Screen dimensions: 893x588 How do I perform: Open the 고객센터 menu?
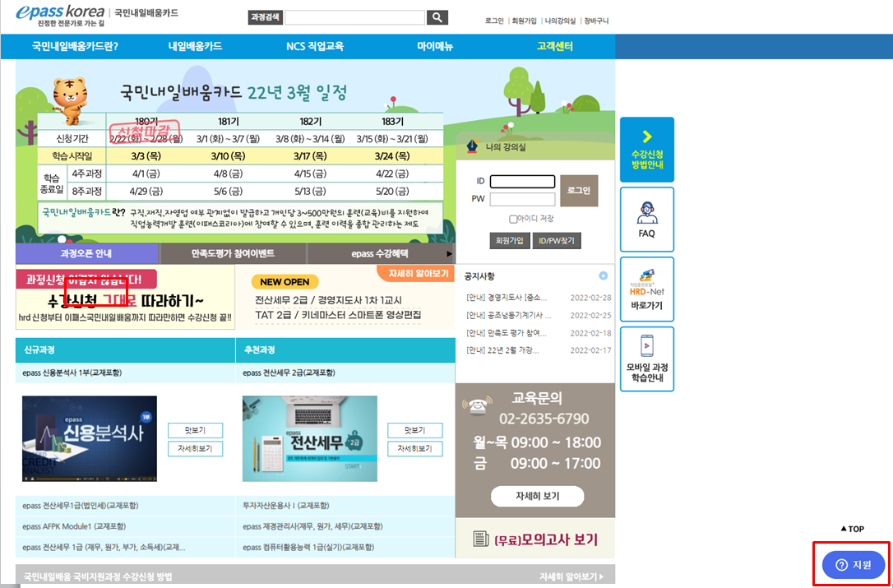[x=555, y=47]
